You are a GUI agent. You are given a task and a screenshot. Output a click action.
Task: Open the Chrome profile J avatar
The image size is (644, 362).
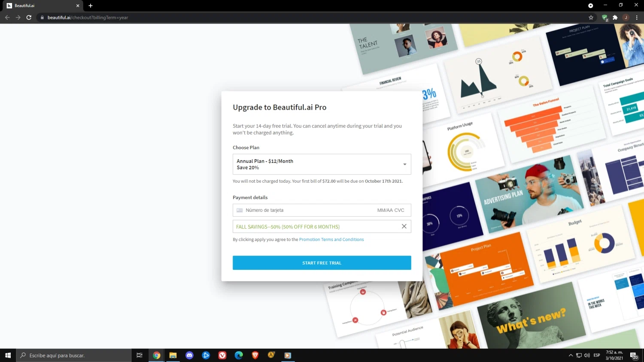click(626, 18)
